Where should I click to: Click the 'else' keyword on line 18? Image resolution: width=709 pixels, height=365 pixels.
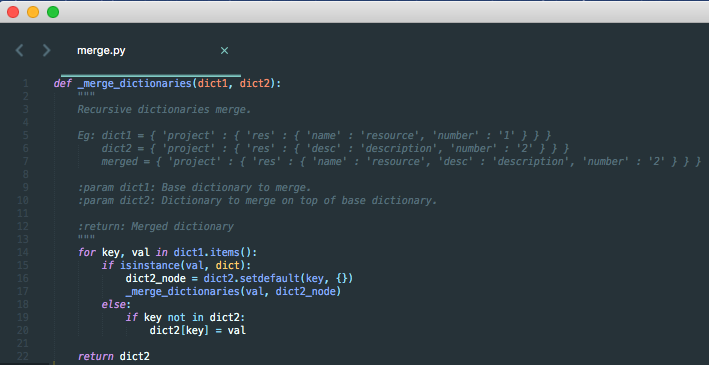pos(113,304)
